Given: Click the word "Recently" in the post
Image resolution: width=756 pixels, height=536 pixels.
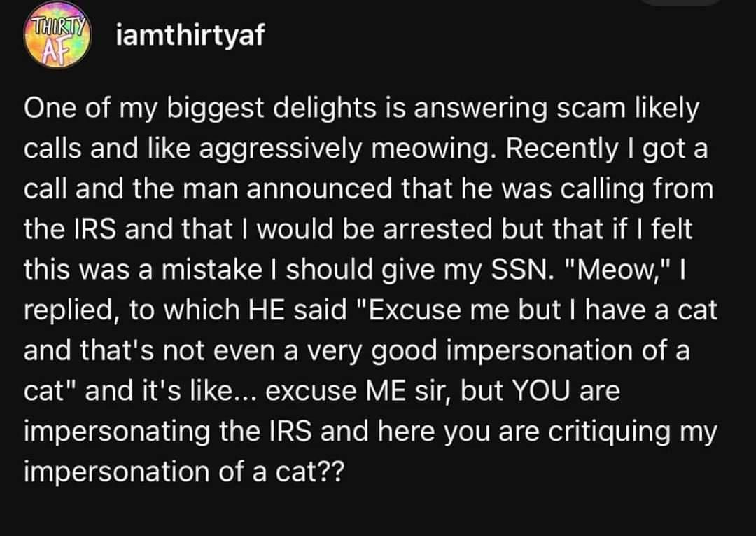Looking at the screenshot, I should click(561, 149).
